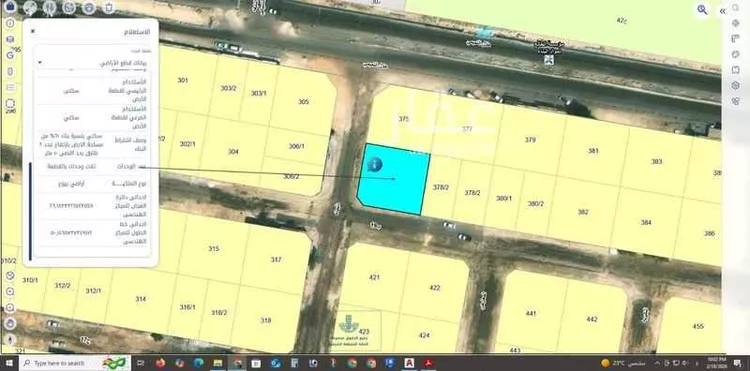Open the hexagon settings gear icon
This screenshot has height=371, width=750.
(736, 86)
